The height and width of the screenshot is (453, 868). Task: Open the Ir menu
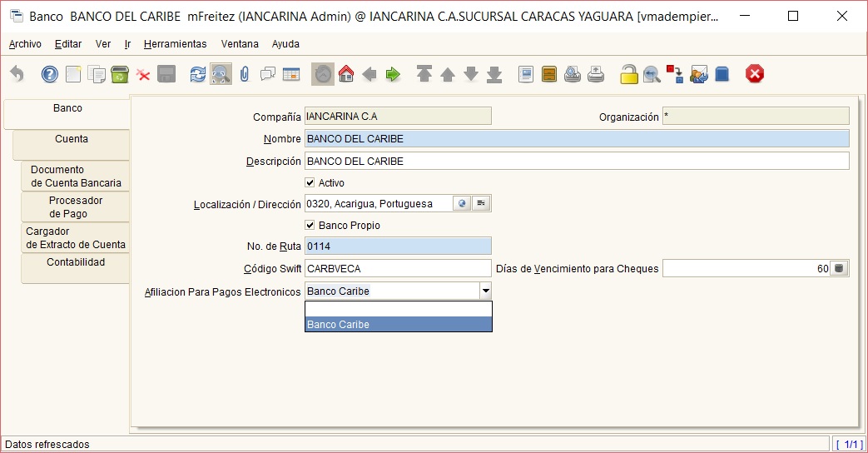click(x=127, y=44)
